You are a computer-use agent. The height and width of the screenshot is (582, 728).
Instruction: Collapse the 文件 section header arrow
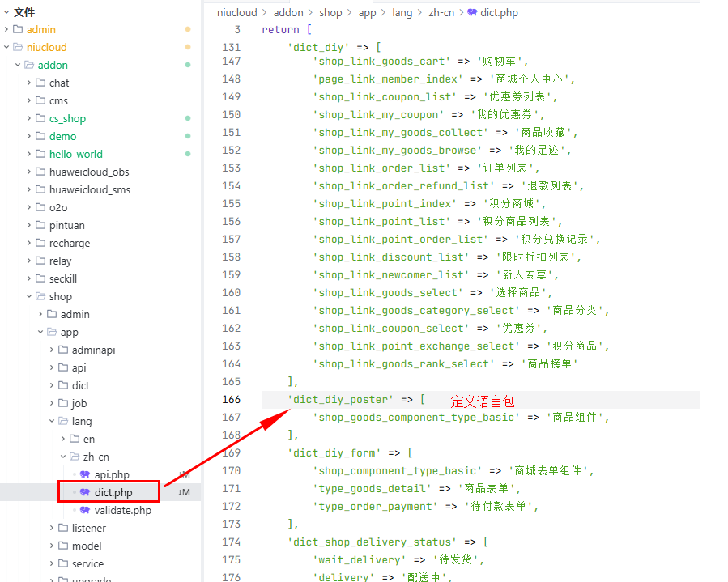pyautogui.click(x=6, y=12)
